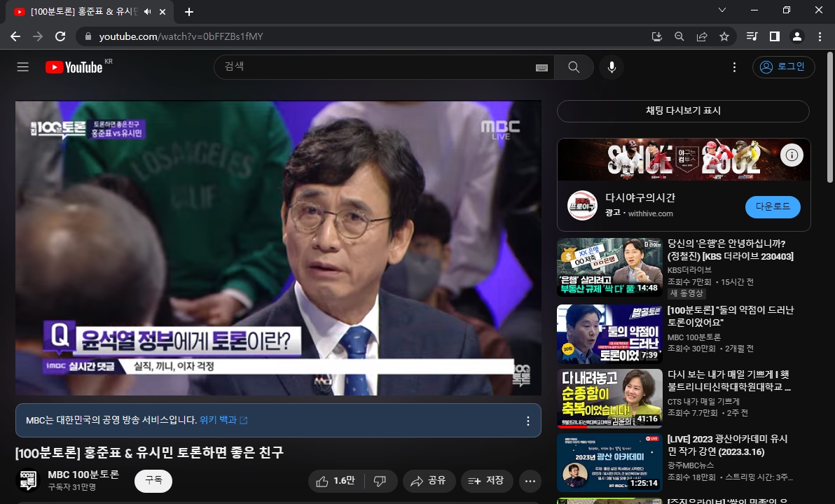Image resolution: width=835 pixels, height=504 pixels.
Task: Open the MBC 100분토론 channel name
Action: pos(83,474)
